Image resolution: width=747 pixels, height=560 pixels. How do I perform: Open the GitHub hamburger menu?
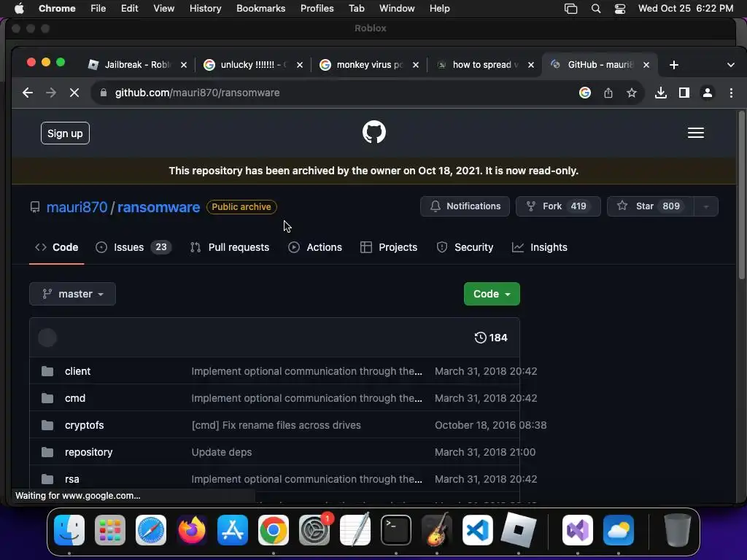(695, 133)
